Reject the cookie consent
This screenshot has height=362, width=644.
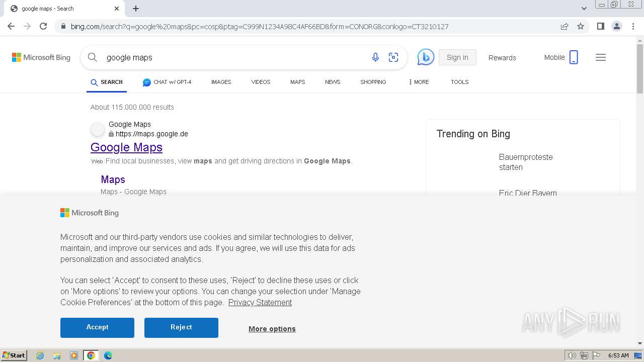pos(181,327)
